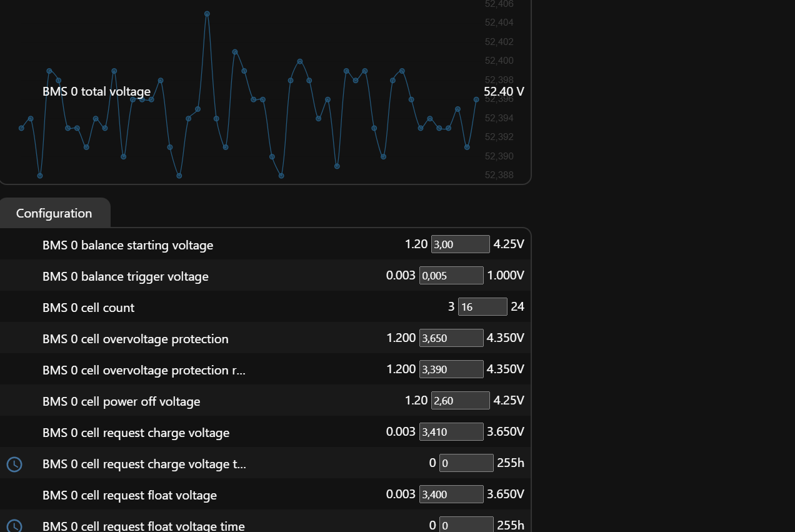
Task: Open the Configuration tab
Action: pos(54,213)
